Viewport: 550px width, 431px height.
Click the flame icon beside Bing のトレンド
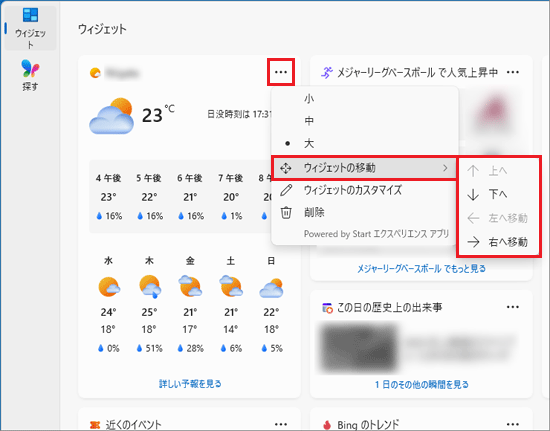coord(327,425)
